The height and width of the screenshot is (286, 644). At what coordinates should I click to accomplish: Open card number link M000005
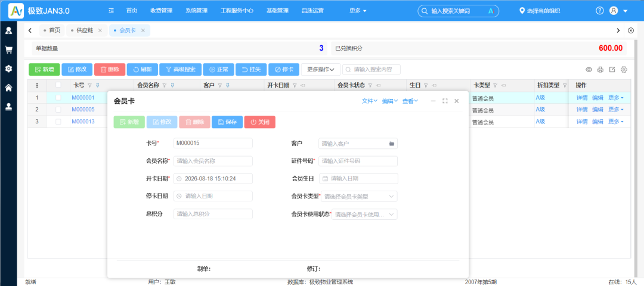(83, 110)
